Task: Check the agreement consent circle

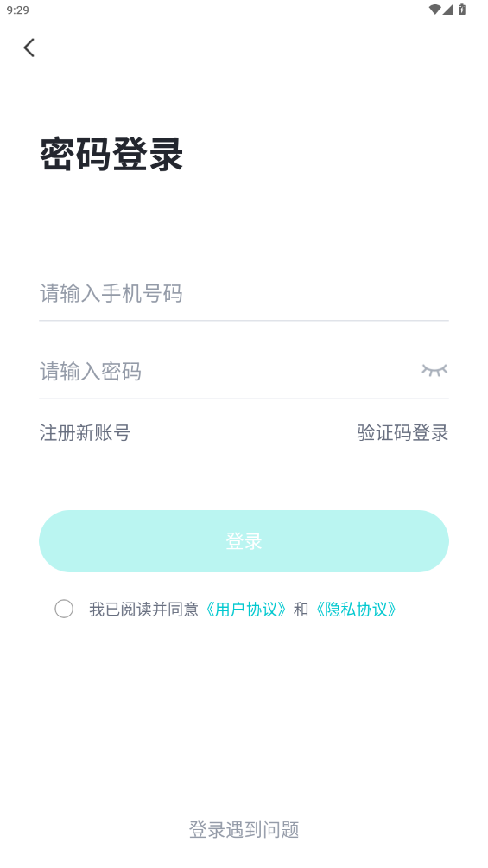Action: [x=64, y=609]
